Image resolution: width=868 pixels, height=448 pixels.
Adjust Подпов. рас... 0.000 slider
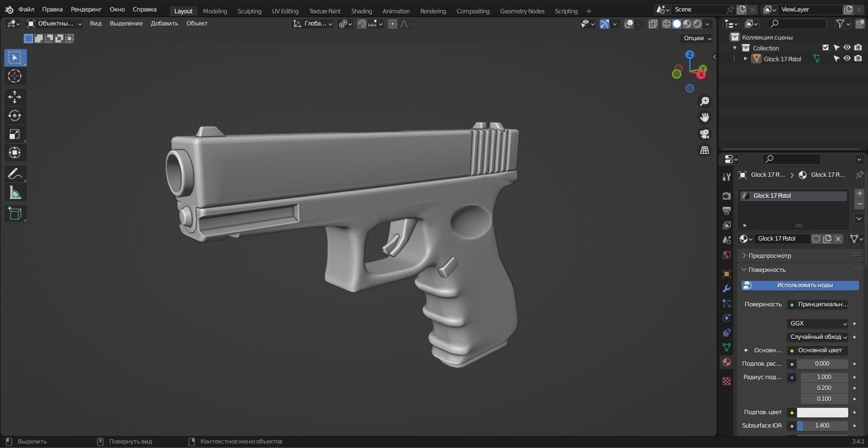pyautogui.click(x=822, y=364)
